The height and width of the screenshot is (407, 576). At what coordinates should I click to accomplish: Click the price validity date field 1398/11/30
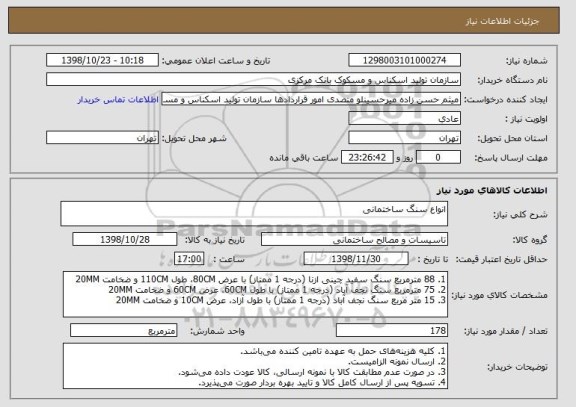356,259
